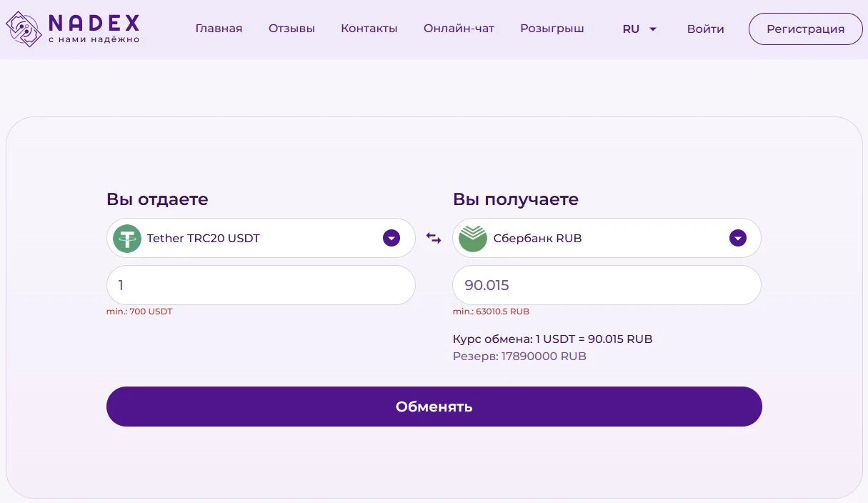
Task: Open Онлайн-чат from the menu
Action: point(459,29)
